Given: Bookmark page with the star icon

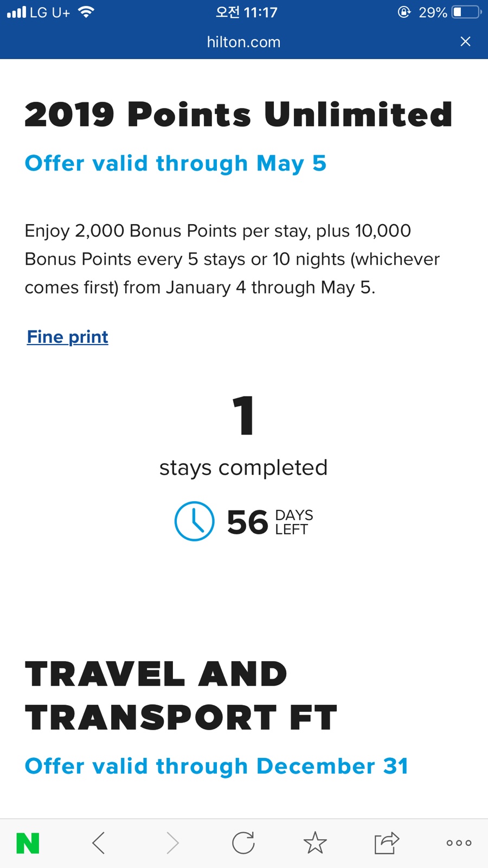Looking at the screenshot, I should (x=315, y=843).
